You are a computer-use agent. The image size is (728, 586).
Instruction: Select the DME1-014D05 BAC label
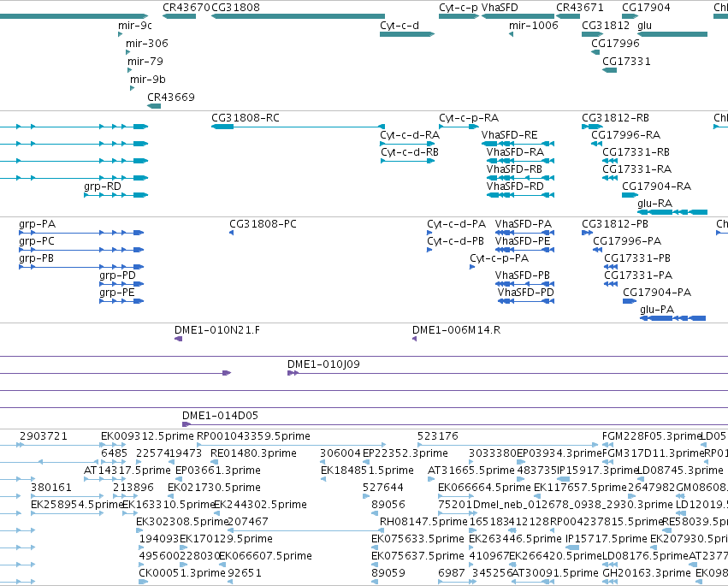(x=220, y=416)
